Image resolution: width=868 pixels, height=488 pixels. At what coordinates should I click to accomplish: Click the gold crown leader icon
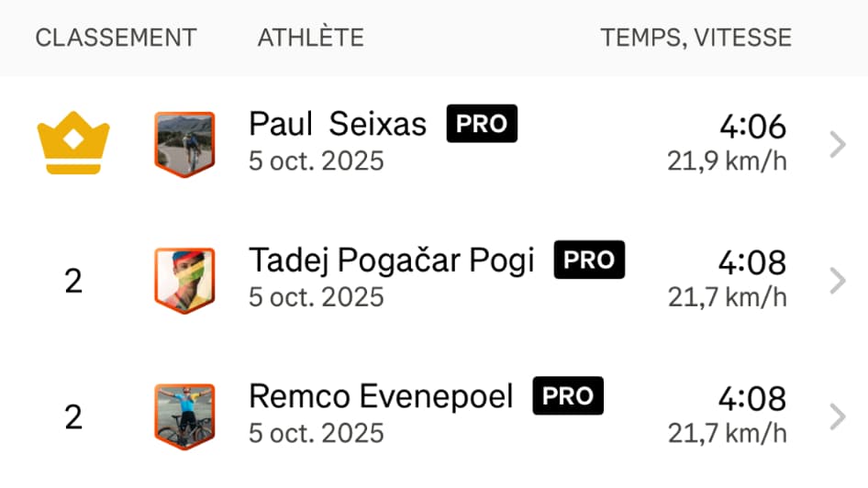[73, 143]
